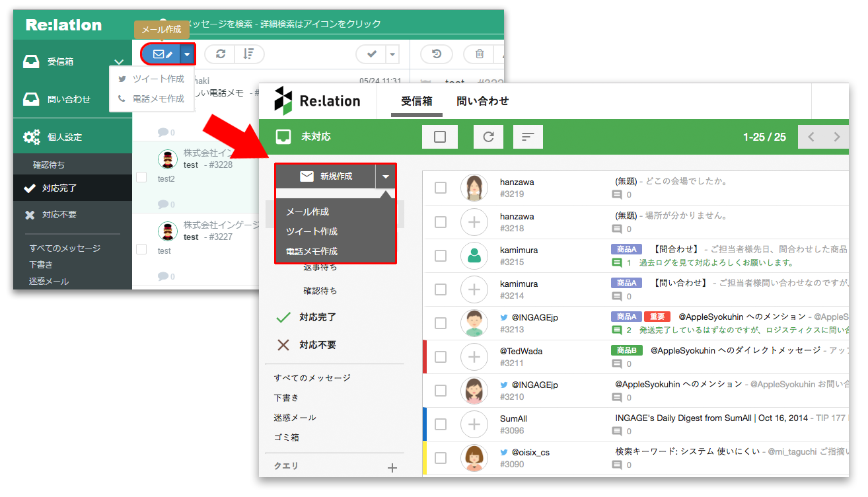Toggle the 新規作成 dropdown arrow

[x=386, y=176]
